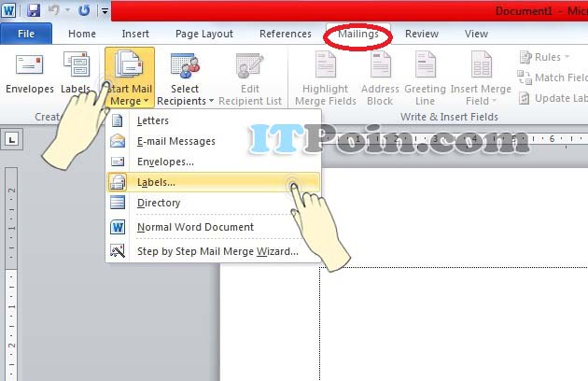
Task: Choose Letters from the menu
Action: [x=214, y=120]
